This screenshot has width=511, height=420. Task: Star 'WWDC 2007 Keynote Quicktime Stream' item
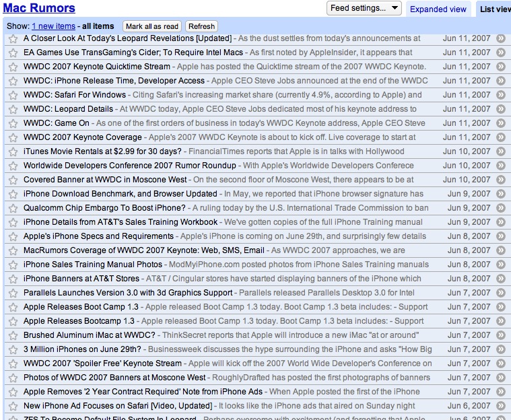click(13, 67)
